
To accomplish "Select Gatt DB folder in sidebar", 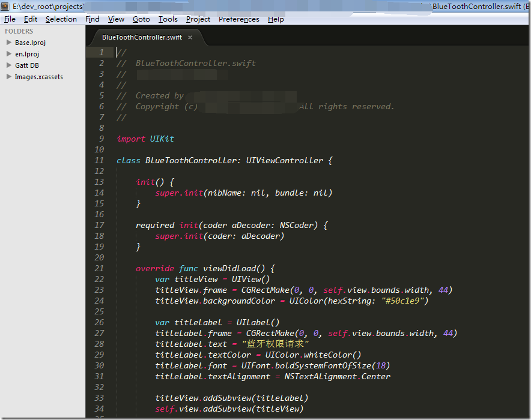I will point(27,65).
